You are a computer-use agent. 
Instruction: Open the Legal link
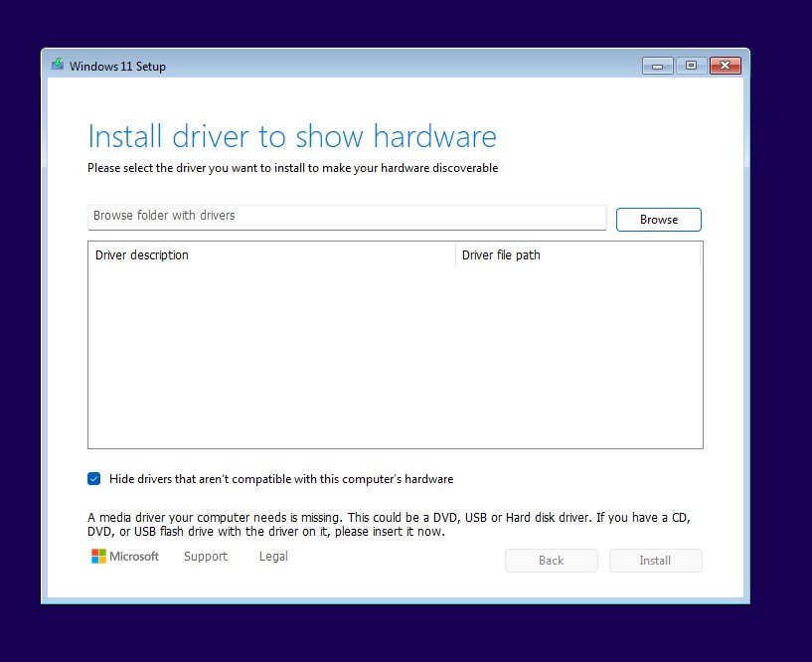(x=272, y=557)
